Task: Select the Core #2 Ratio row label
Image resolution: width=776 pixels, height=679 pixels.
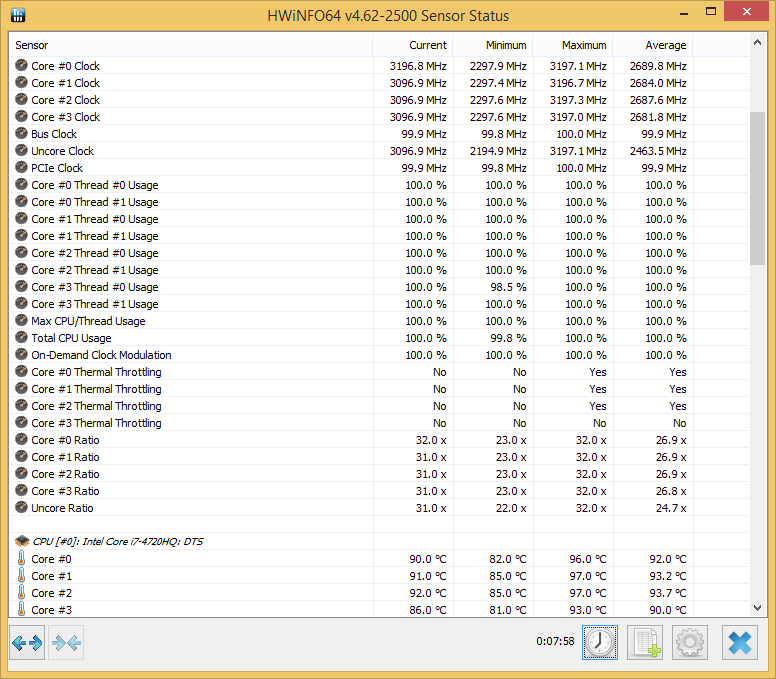Action: [x=65, y=474]
